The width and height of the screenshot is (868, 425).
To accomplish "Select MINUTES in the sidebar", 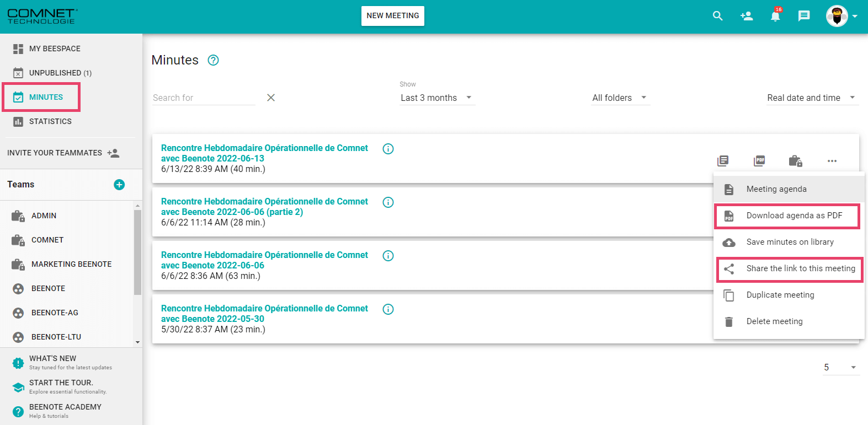I will [x=46, y=97].
